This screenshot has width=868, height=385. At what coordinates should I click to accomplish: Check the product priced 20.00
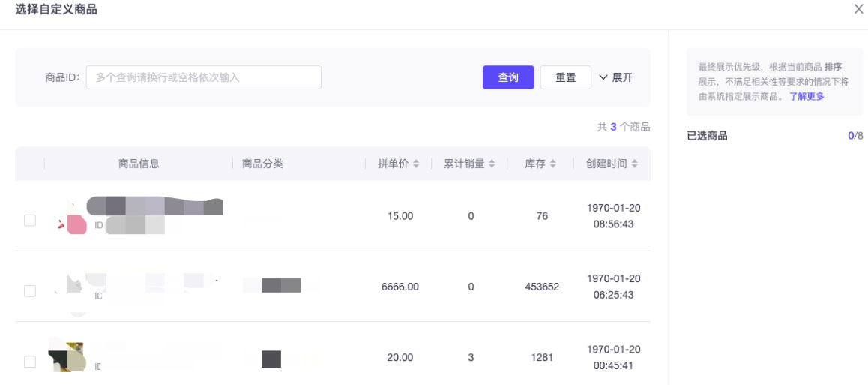(x=30, y=362)
